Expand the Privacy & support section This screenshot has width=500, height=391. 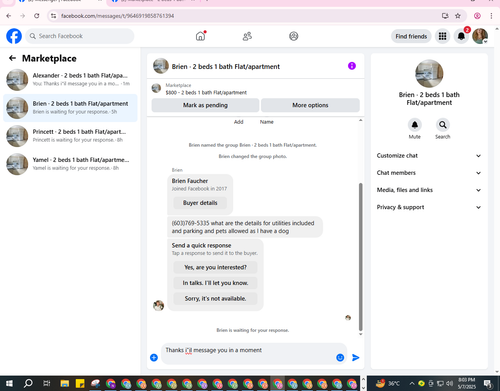[429, 207]
